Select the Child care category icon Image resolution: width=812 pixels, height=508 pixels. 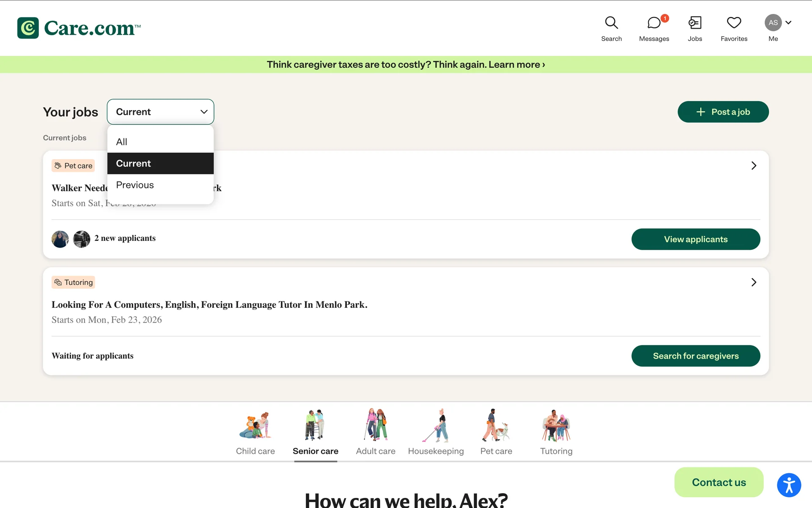(x=255, y=426)
